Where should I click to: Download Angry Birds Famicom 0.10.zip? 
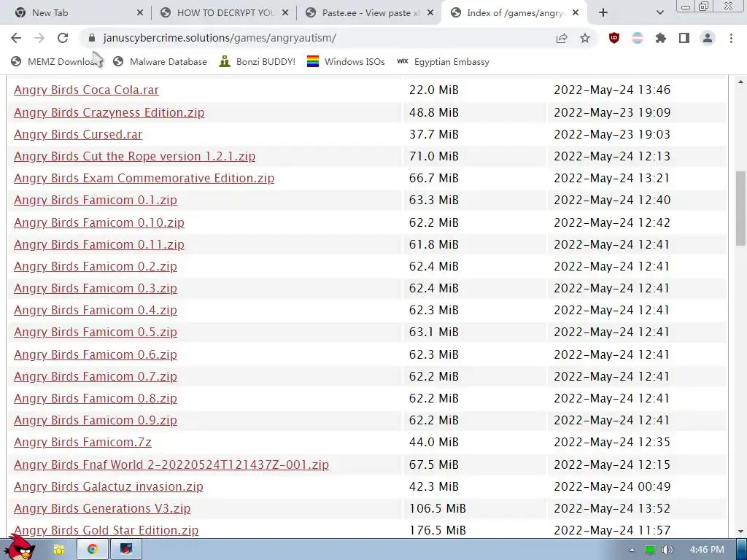(x=99, y=222)
